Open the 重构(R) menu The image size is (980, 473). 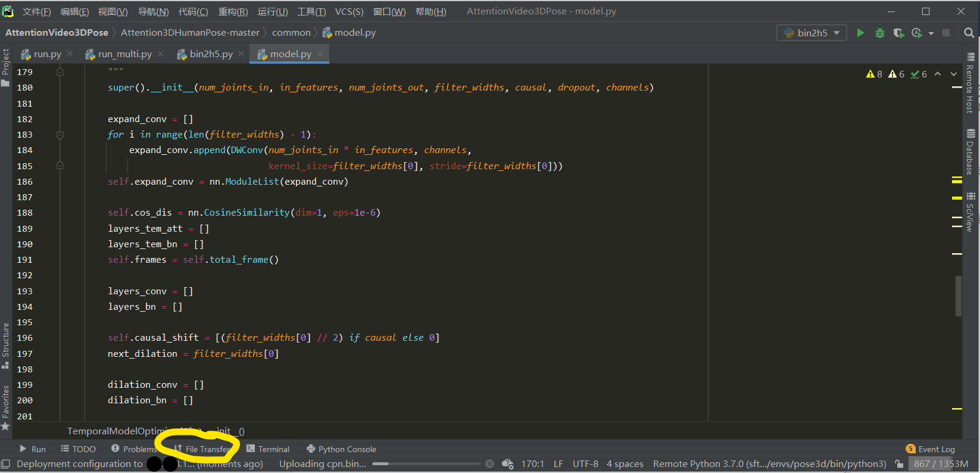pos(233,11)
